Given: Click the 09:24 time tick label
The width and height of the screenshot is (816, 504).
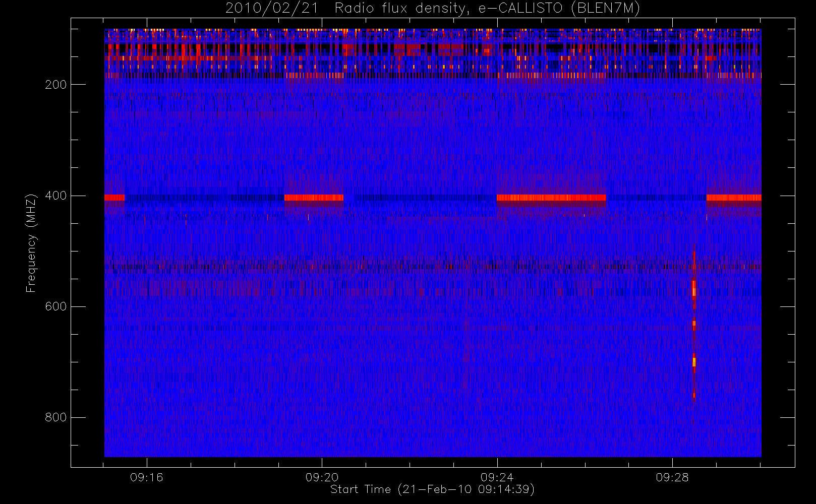Looking at the screenshot, I should click(x=497, y=477).
